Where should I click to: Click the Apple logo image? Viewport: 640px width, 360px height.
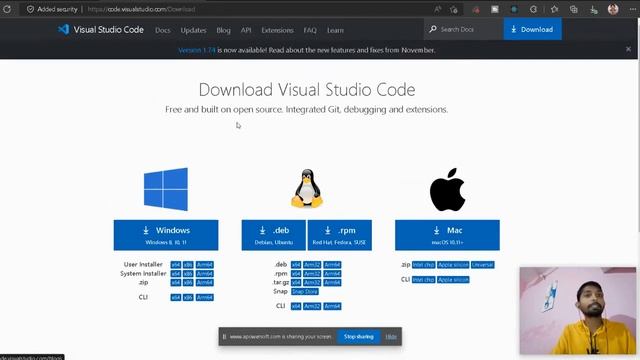[447, 189]
